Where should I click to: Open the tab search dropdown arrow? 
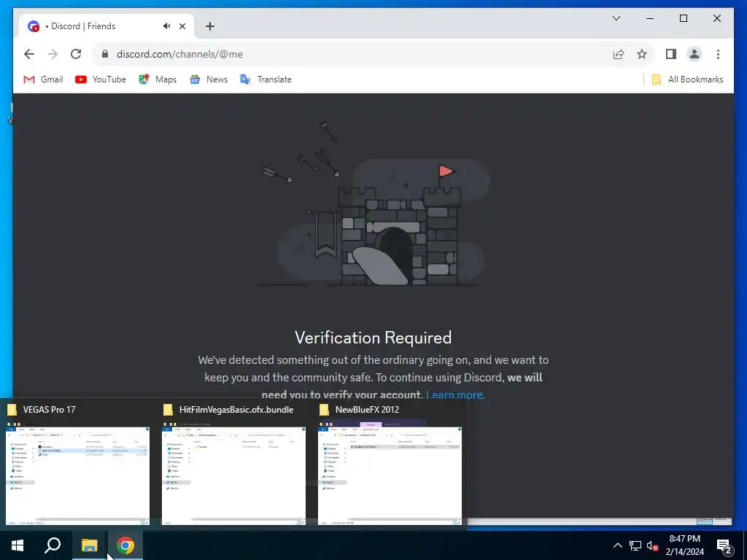click(616, 18)
